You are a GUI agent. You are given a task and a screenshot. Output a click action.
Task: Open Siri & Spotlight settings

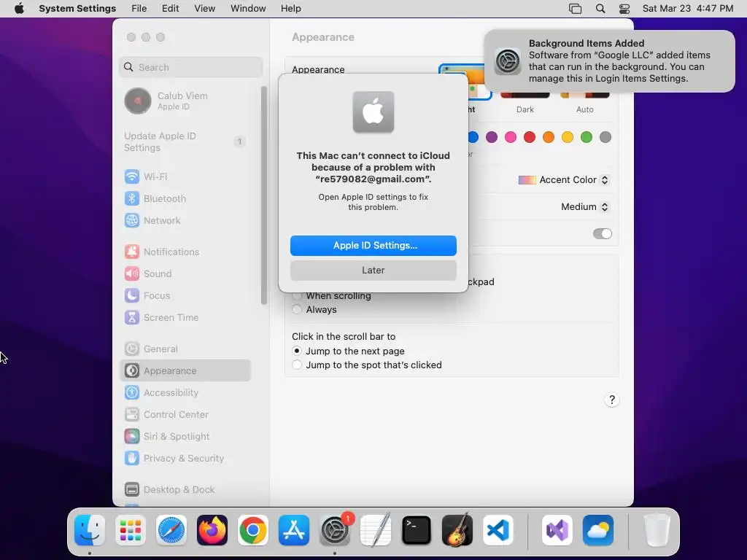tap(185, 437)
